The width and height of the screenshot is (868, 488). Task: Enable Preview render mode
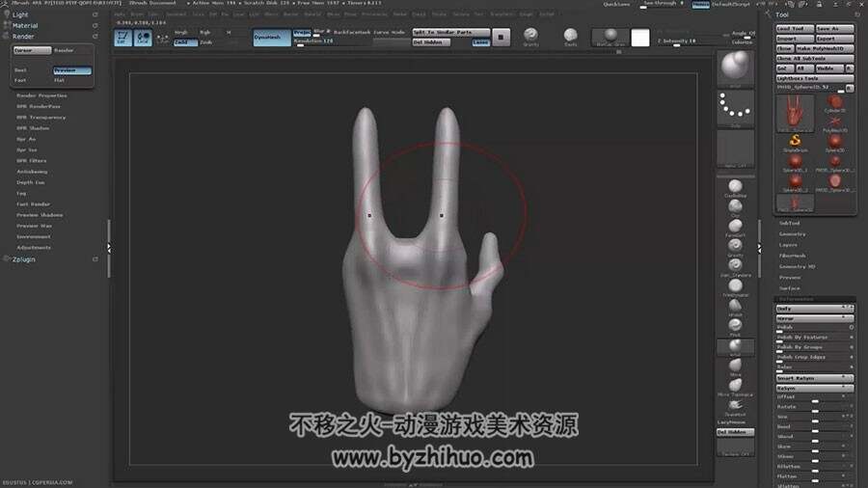[x=72, y=70]
